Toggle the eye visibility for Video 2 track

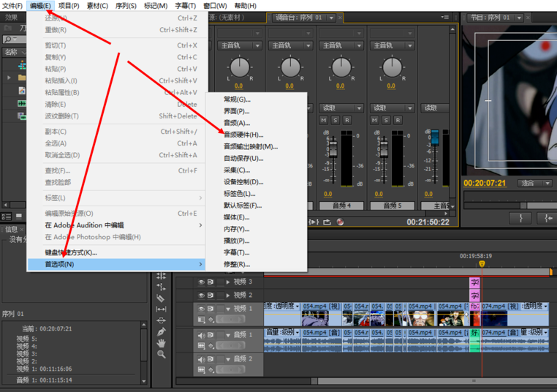click(201, 295)
